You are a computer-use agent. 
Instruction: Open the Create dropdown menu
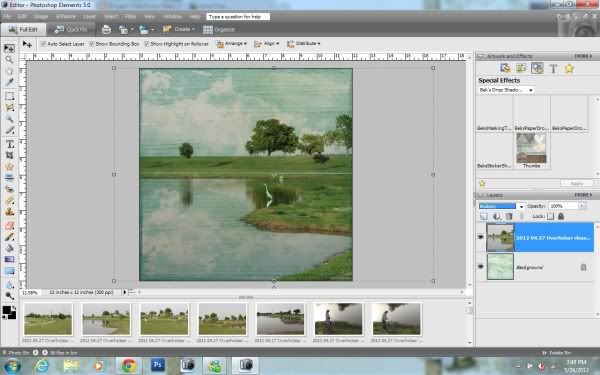click(x=179, y=29)
